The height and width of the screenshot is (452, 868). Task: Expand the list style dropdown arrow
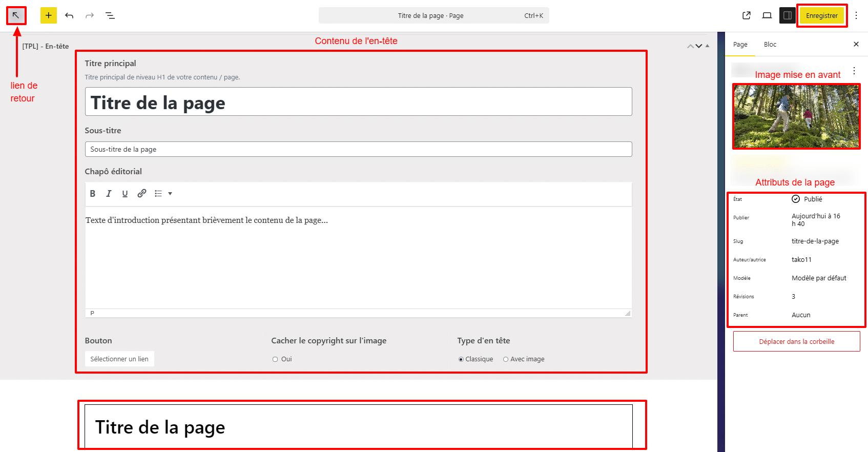coord(170,194)
